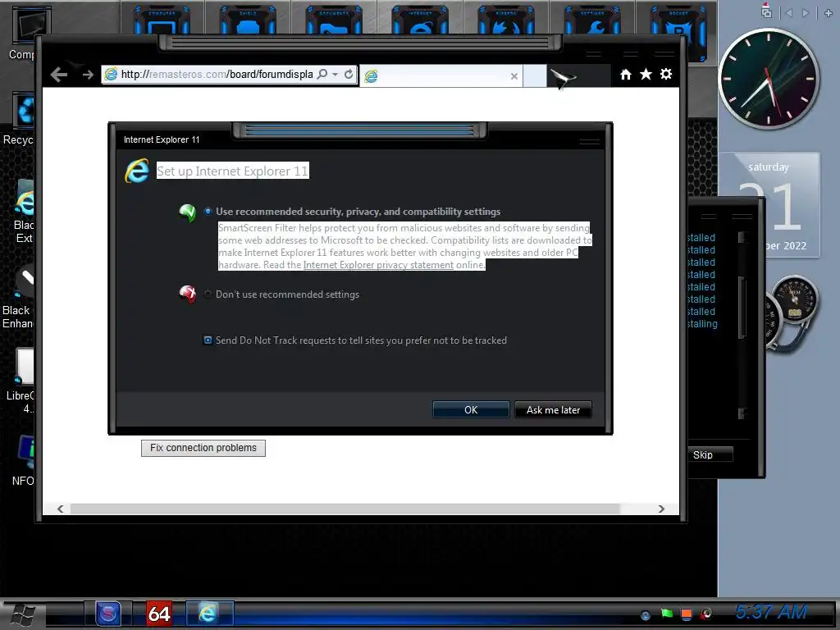Viewport: 840px width, 630px height.
Task: Select Use recommended security settings radio button
Action: point(208,211)
